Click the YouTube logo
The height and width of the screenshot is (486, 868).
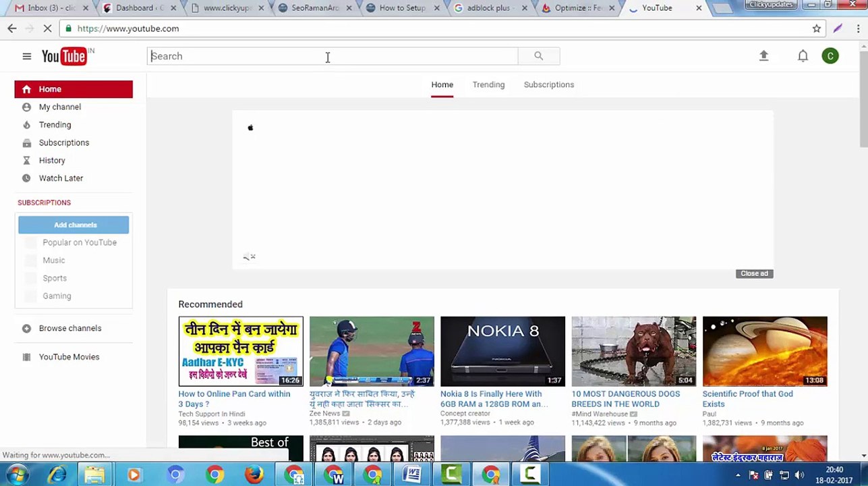(x=65, y=56)
